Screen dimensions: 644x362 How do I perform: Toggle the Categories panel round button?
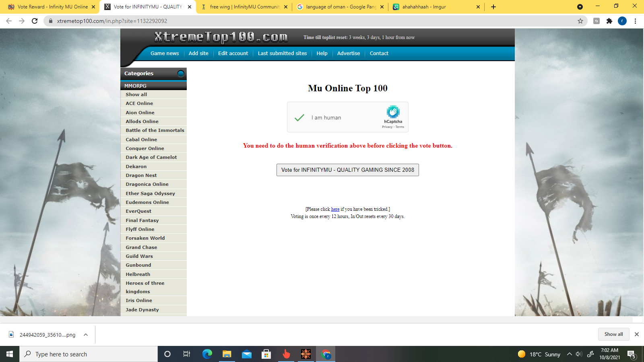[181, 73]
